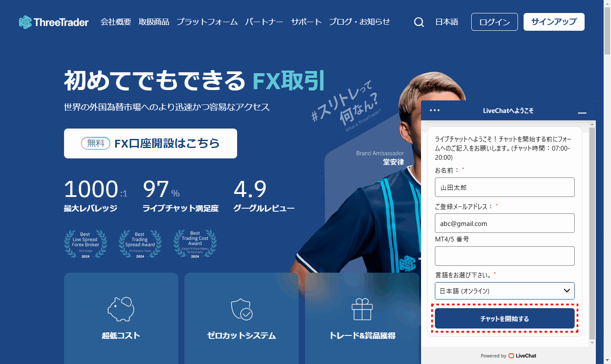Viewport: 611px width, 364px height.
Task: Open the パートナー menu
Action: (264, 22)
